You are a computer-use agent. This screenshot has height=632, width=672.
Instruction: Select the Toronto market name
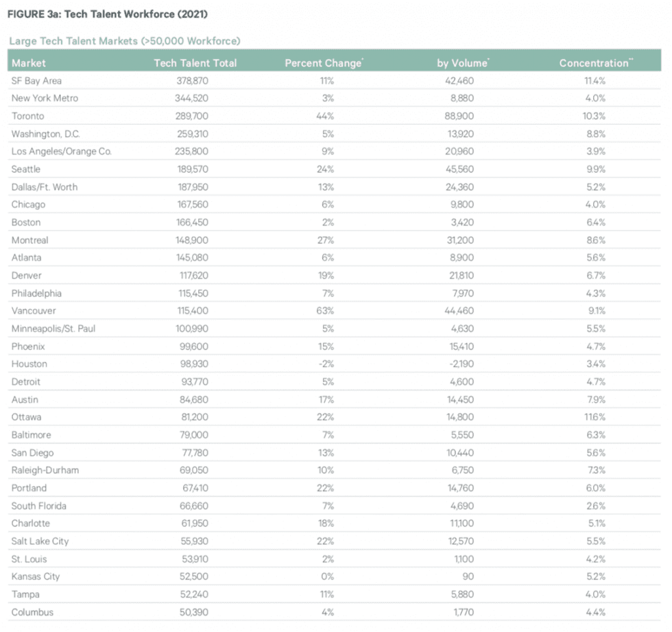click(28, 116)
